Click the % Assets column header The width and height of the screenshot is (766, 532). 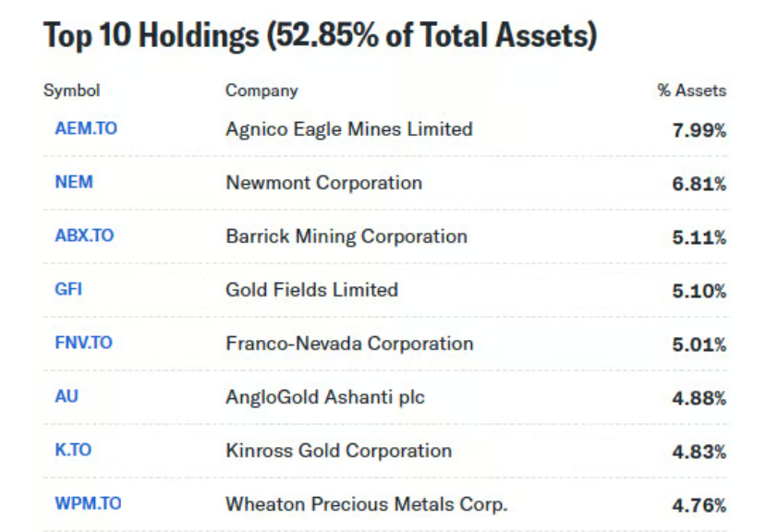point(691,91)
